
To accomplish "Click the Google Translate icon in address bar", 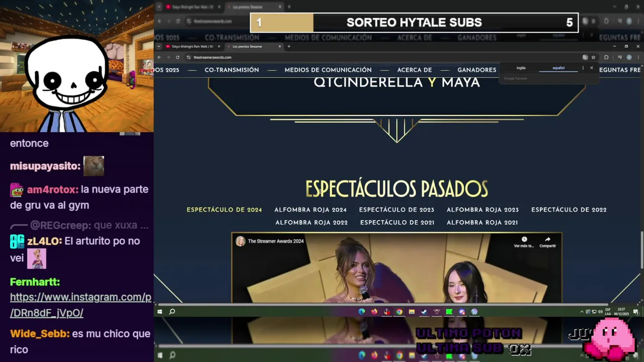I will [x=585, y=57].
